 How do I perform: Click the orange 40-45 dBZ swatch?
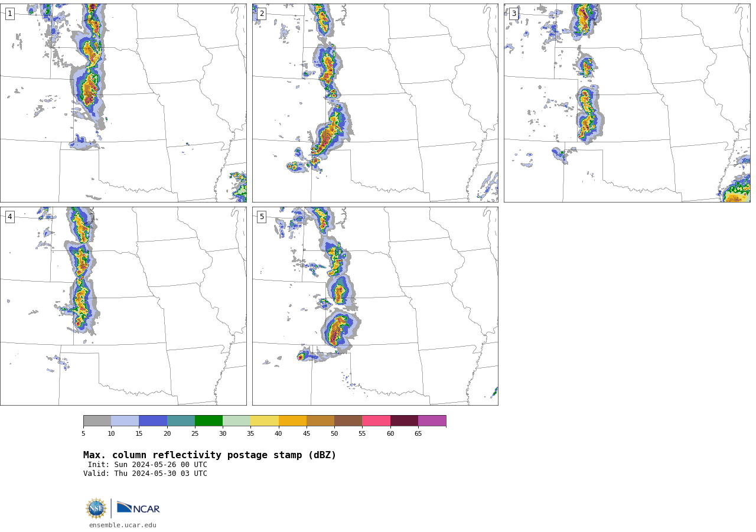pyautogui.click(x=292, y=420)
